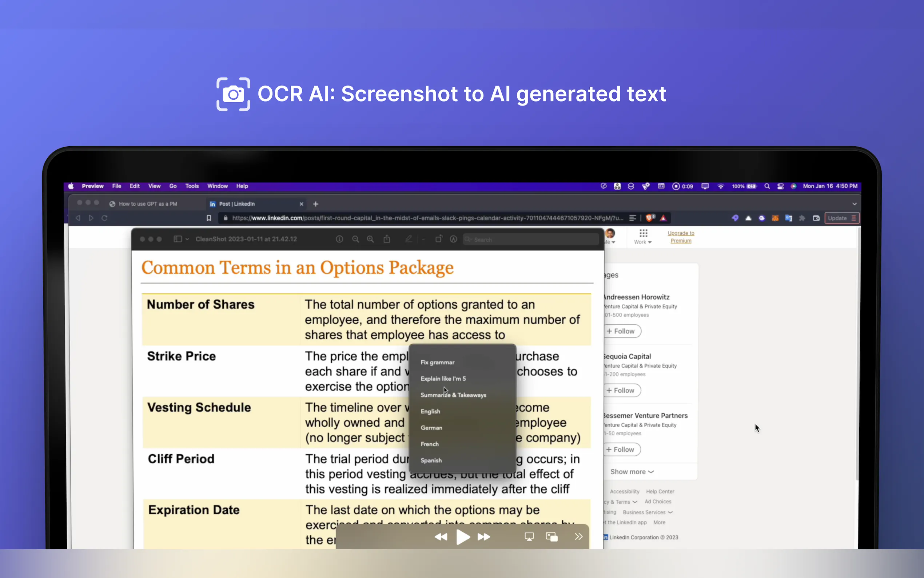
Task: Switch to How to use GPT tab
Action: pos(147,204)
